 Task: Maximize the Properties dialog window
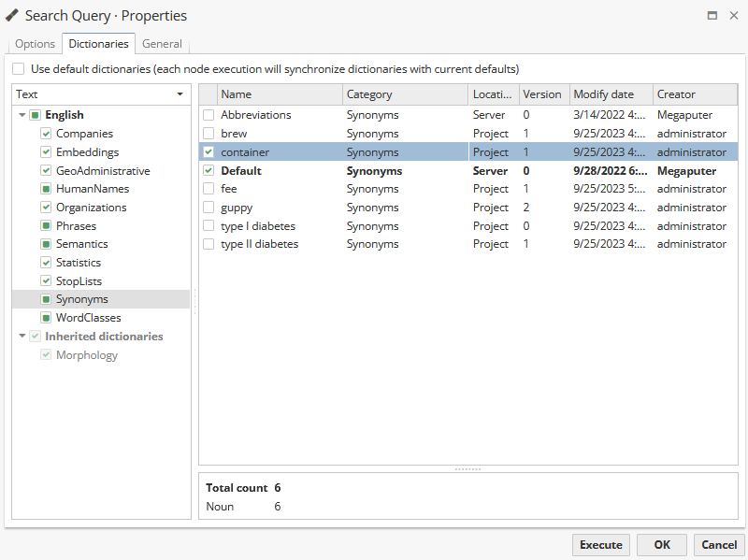coord(712,16)
